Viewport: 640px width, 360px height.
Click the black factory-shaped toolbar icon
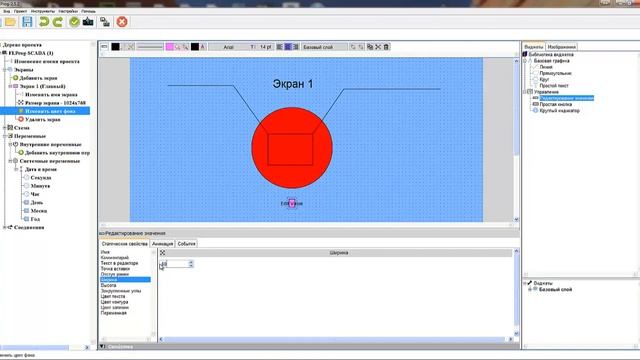coord(88,22)
